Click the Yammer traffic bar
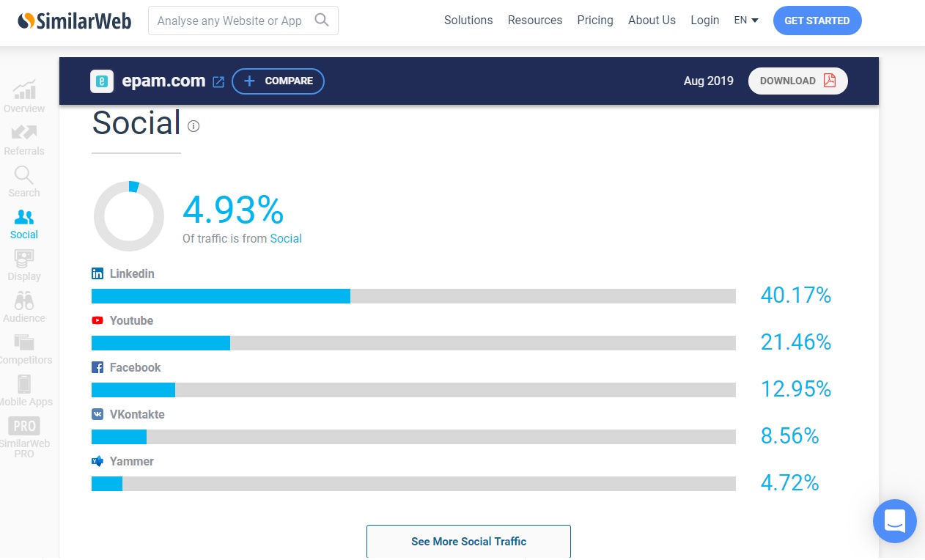Viewport: 925px width, 560px height. click(x=413, y=484)
